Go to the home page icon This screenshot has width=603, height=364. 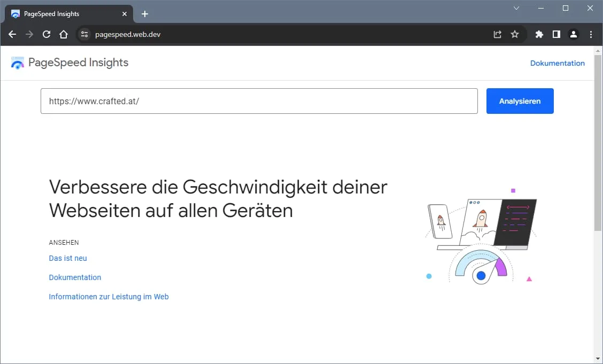click(x=64, y=35)
